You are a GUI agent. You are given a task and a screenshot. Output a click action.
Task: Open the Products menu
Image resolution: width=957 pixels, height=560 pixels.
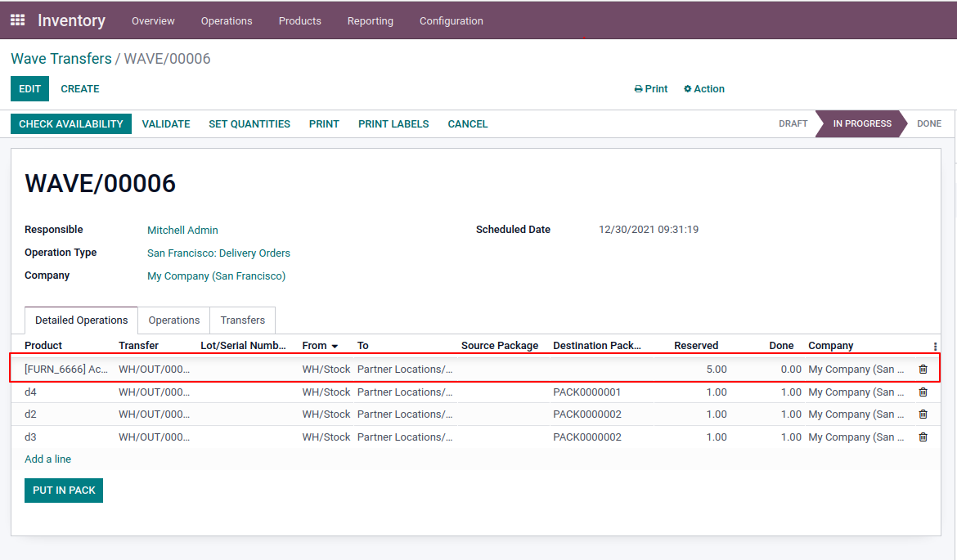299,20
